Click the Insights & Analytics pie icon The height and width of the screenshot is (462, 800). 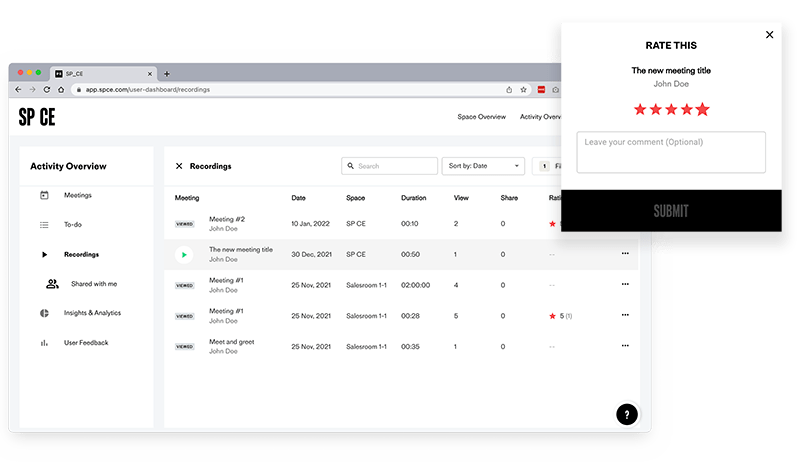(44, 313)
